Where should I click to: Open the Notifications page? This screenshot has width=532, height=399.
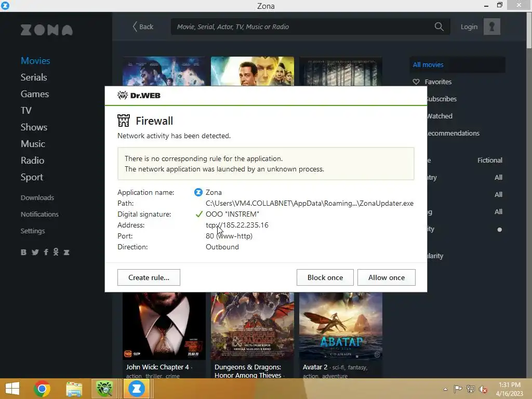(x=39, y=214)
